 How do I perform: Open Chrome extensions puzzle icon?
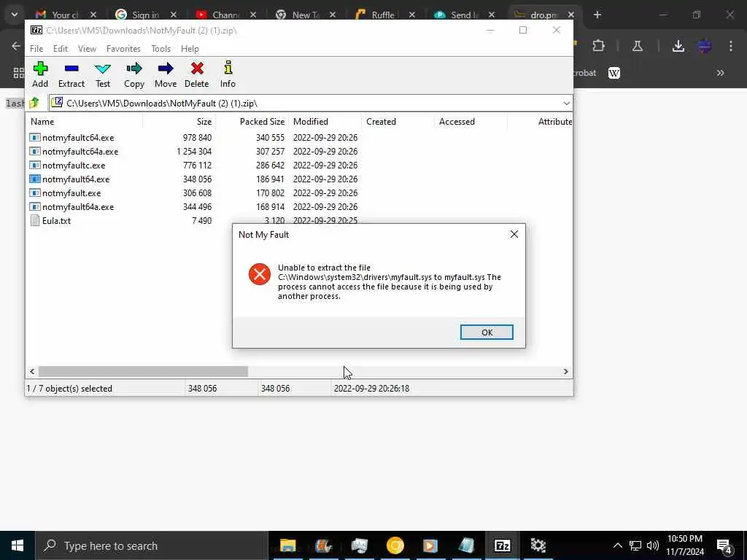(x=598, y=46)
